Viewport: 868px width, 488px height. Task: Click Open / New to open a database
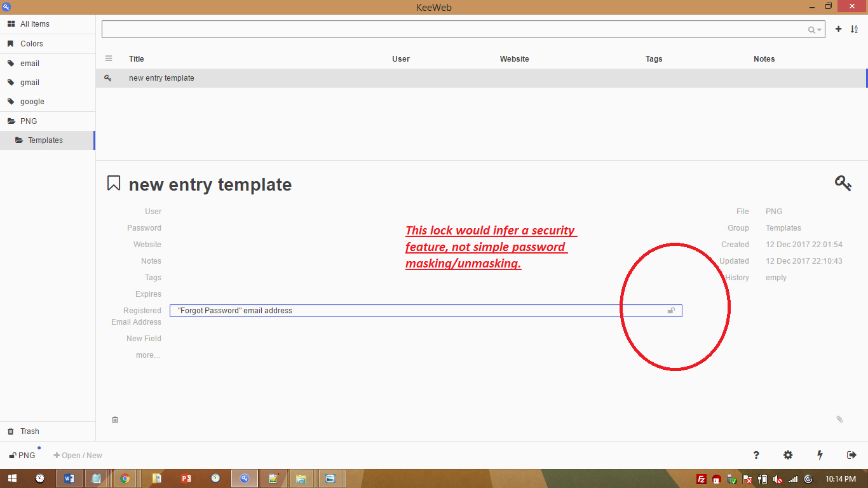pyautogui.click(x=78, y=455)
